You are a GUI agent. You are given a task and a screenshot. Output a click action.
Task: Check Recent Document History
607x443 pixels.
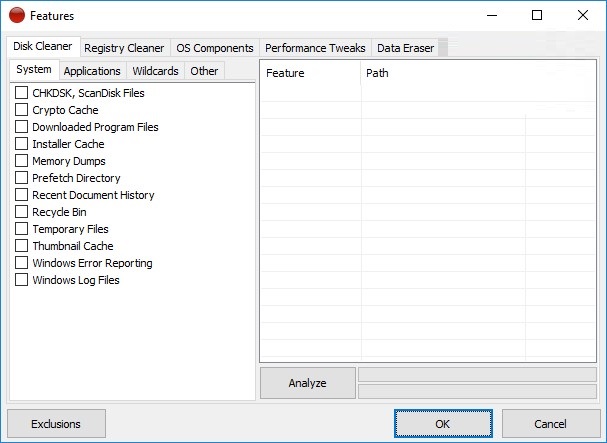22,195
